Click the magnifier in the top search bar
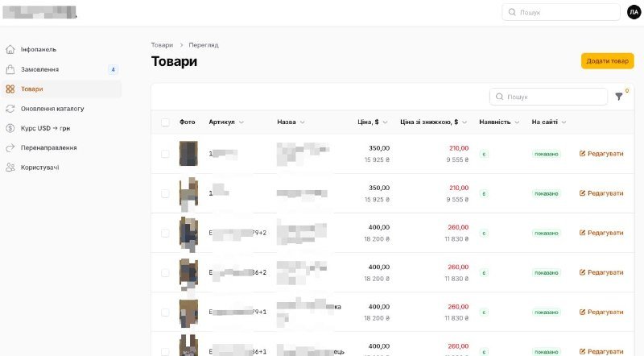This screenshot has width=644, height=356. pyautogui.click(x=512, y=12)
